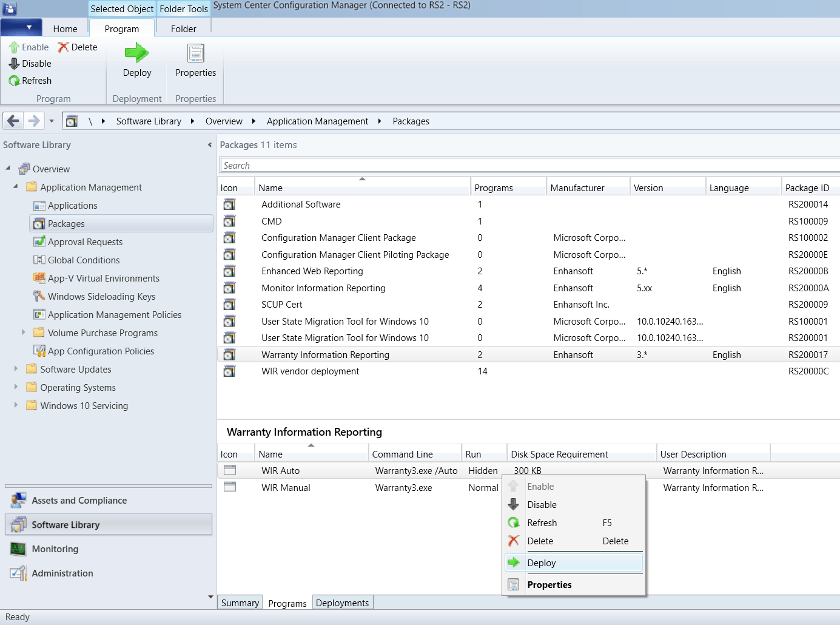Viewport: 840px width, 625px height.
Task: Click in the packages Search field
Action: coord(529,165)
